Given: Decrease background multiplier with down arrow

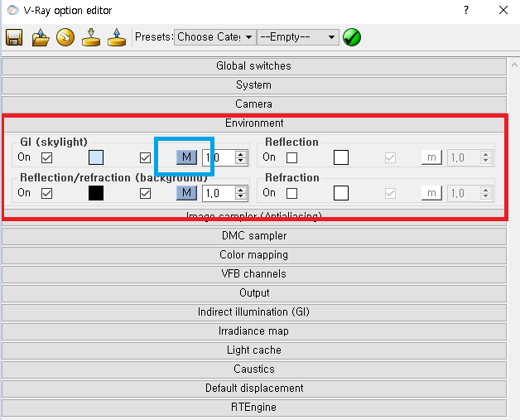Looking at the screenshot, I should click(x=241, y=196).
